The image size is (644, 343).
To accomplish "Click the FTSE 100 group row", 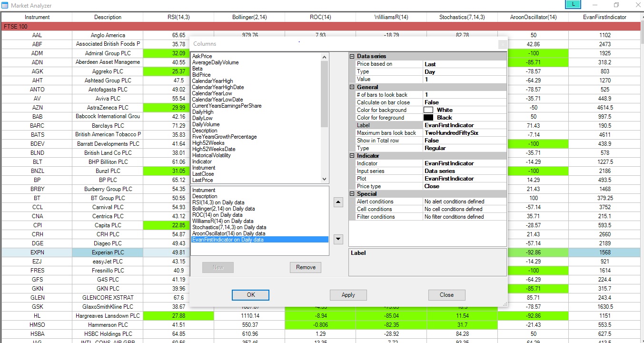I will click(x=321, y=26).
